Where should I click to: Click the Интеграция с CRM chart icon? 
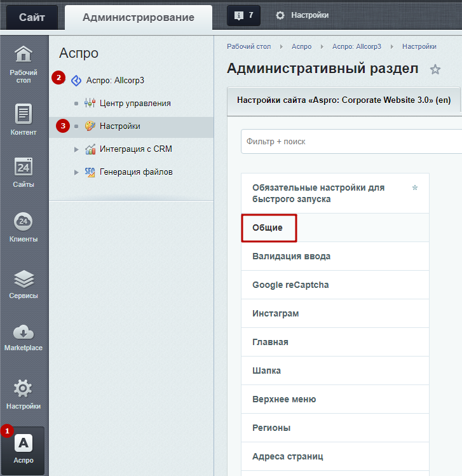pos(90,149)
